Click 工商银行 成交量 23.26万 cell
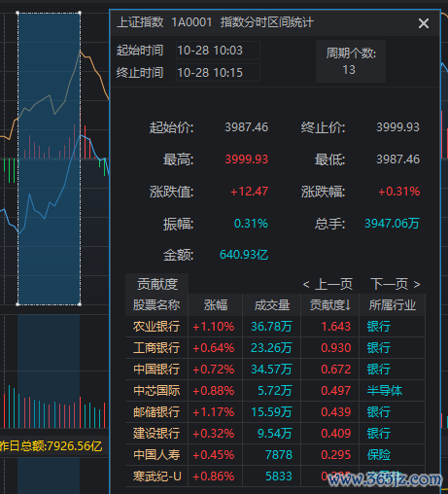The width and height of the screenshot is (448, 494). (x=271, y=348)
